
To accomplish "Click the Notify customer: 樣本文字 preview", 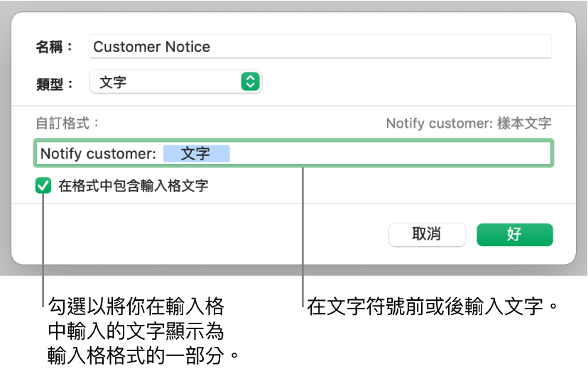I will tap(468, 123).
